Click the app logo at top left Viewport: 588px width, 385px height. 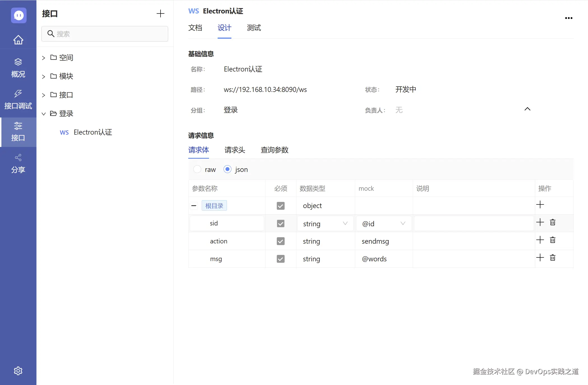(18, 15)
